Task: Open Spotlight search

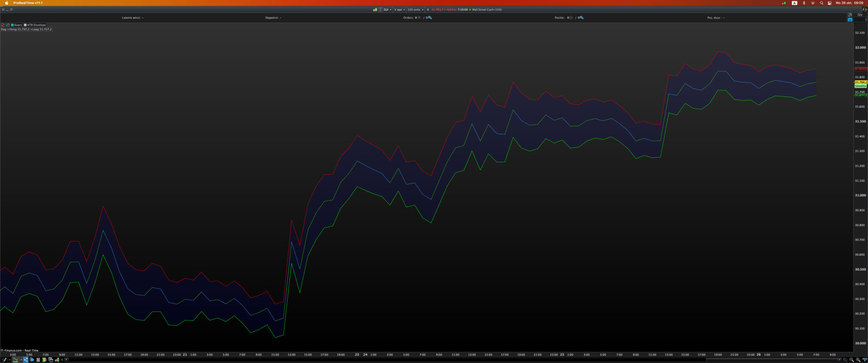Action: point(821,3)
